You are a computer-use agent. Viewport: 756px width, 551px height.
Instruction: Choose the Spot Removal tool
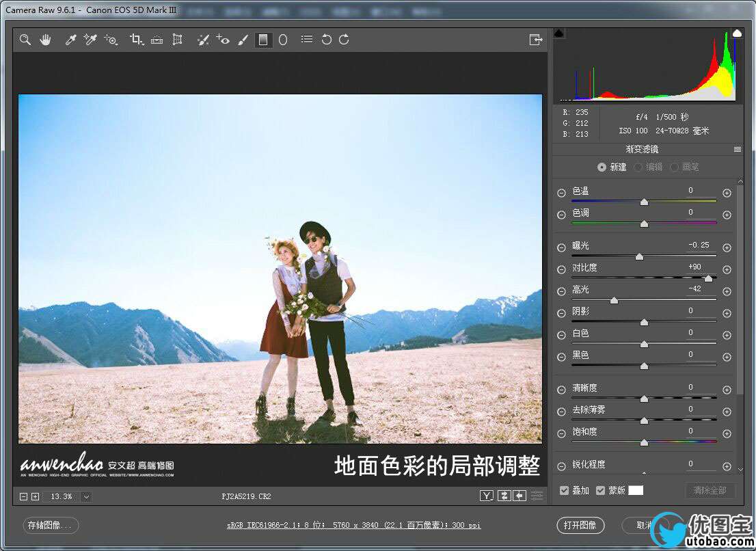pyautogui.click(x=203, y=40)
